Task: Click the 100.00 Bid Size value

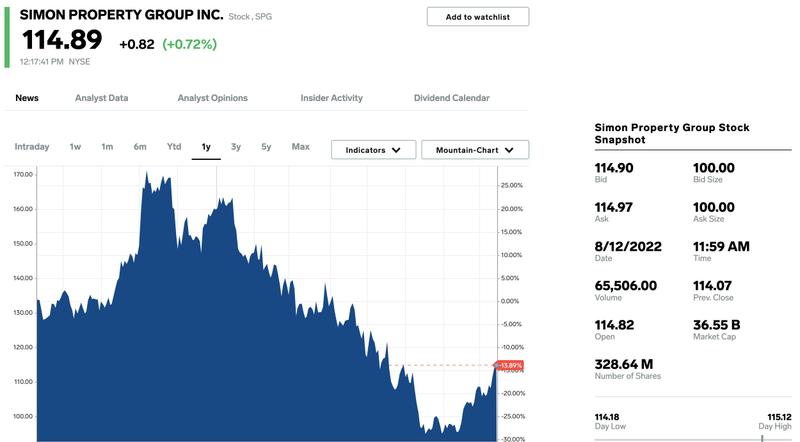Action: pos(714,168)
